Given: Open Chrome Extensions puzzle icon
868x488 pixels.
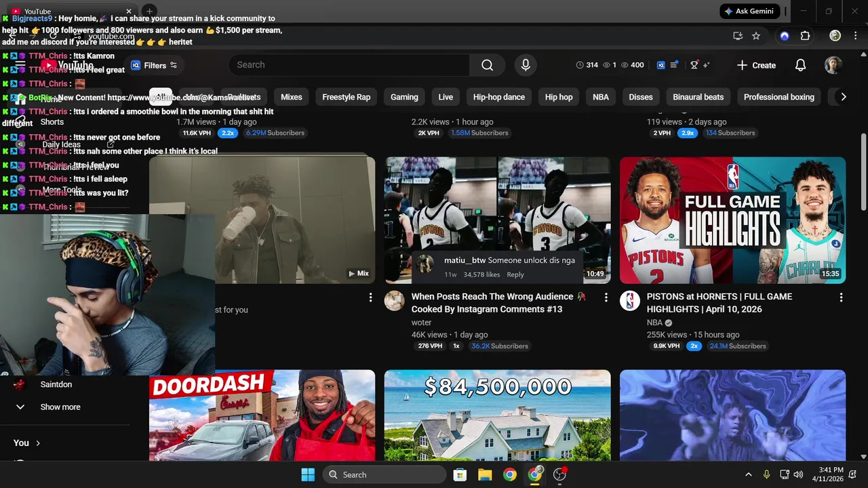Looking at the screenshot, I should point(806,36).
